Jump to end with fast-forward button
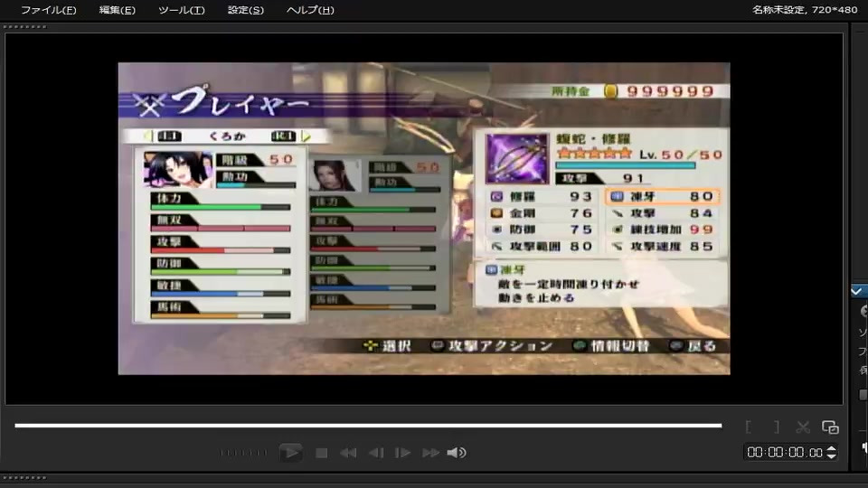The width and height of the screenshot is (868, 488). 430,453
